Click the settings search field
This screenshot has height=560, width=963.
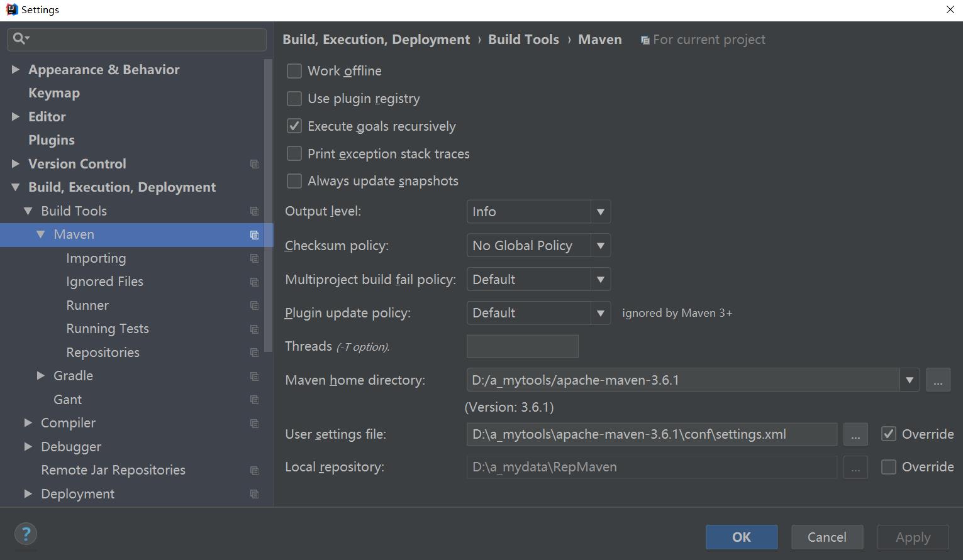(137, 39)
